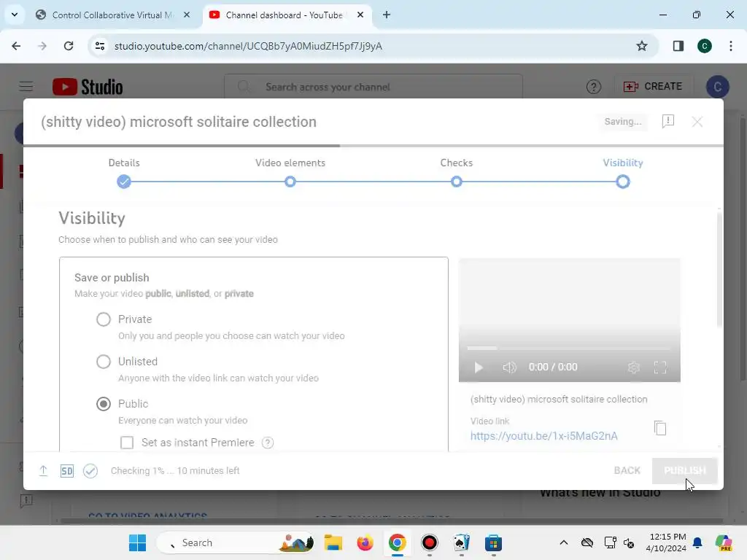Open video preview settings gear
Image resolution: width=747 pixels, height=560 pixels.
click(x=633, y=367)
